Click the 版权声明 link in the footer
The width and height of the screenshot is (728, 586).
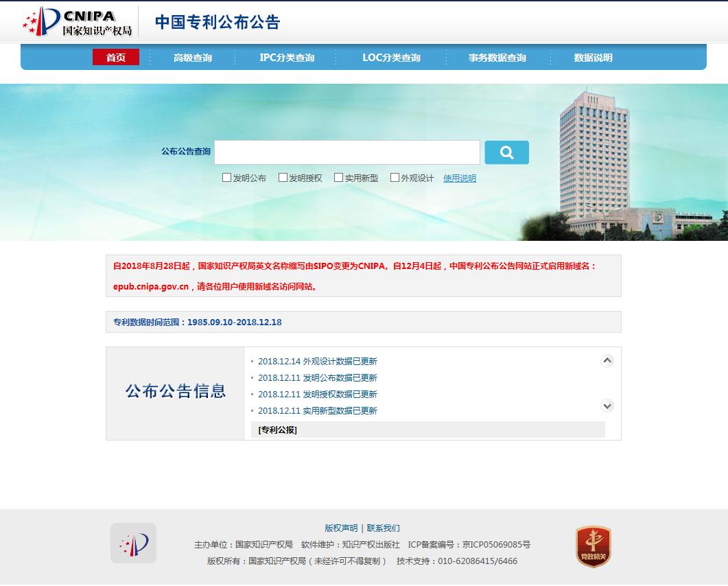[341, 528]
